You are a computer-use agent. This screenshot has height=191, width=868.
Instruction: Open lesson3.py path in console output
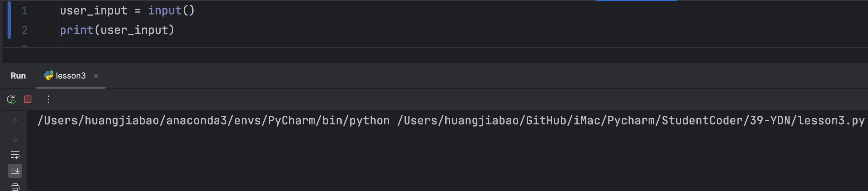pos(631,121)
